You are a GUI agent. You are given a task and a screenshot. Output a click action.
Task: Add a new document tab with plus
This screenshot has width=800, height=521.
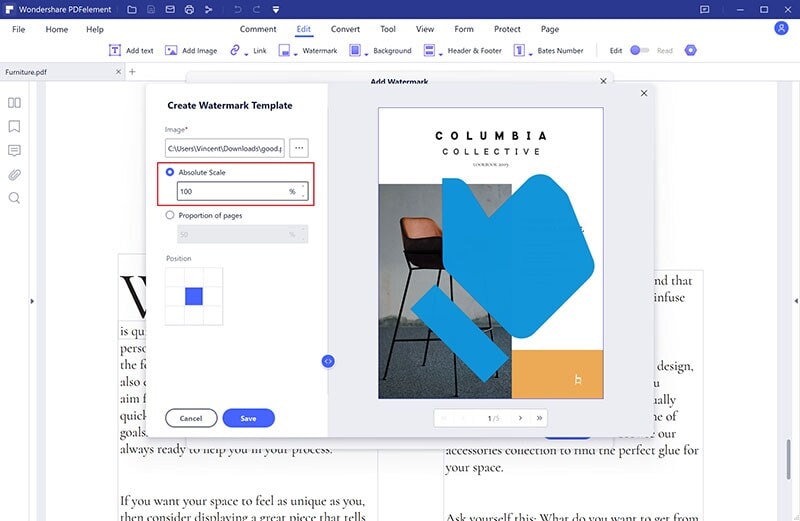point(132,72)
